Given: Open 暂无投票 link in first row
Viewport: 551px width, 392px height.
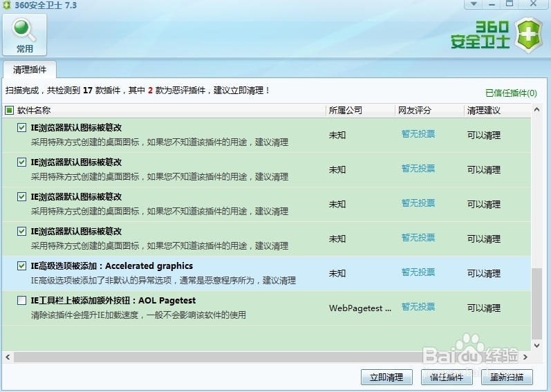Looking at the screenshot, I should 418,134.
